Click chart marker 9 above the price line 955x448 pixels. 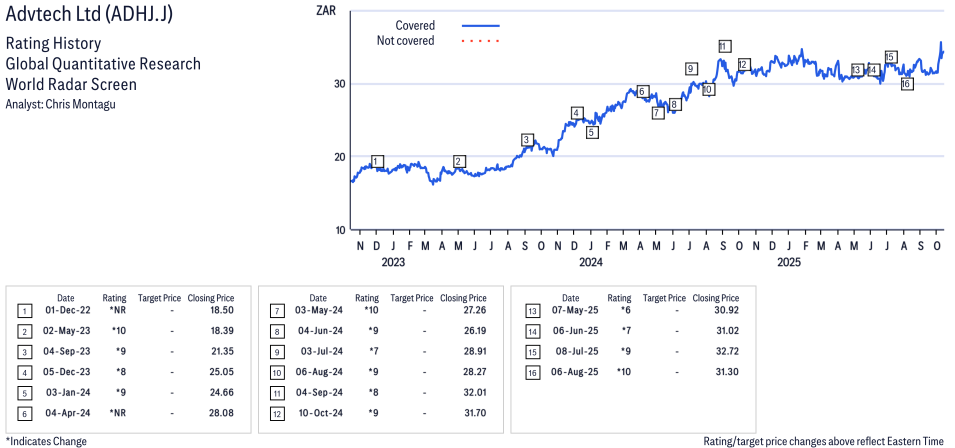(690, 68)
